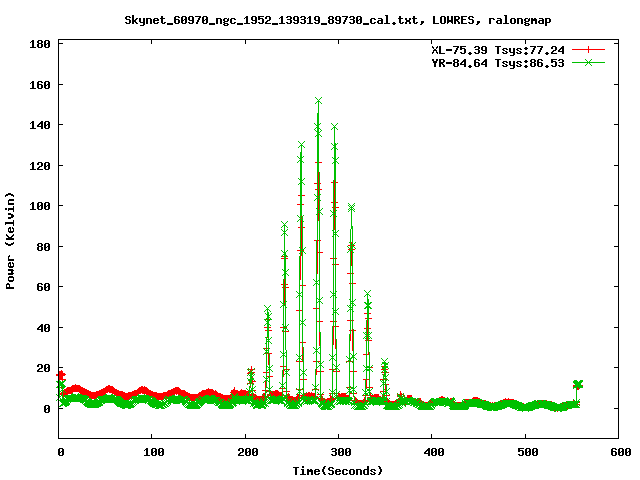640x480 pixels.
Task: Click the green marker at the end of the trace
Action: pyautogui.click(x=577, y=384)
